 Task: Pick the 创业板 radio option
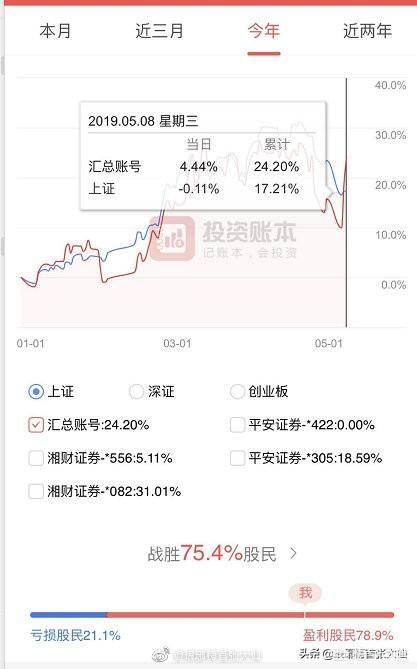click(x=237, y=391)
